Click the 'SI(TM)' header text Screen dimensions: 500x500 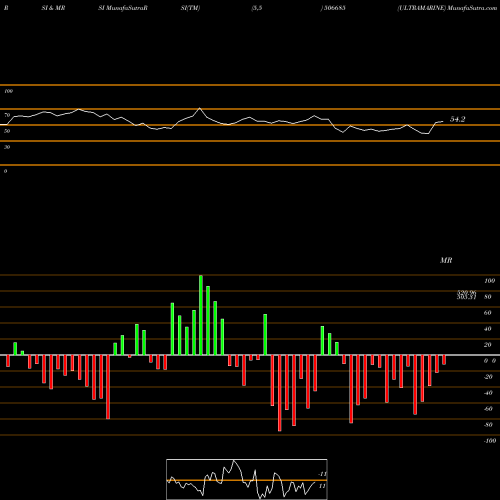(190, 8)
